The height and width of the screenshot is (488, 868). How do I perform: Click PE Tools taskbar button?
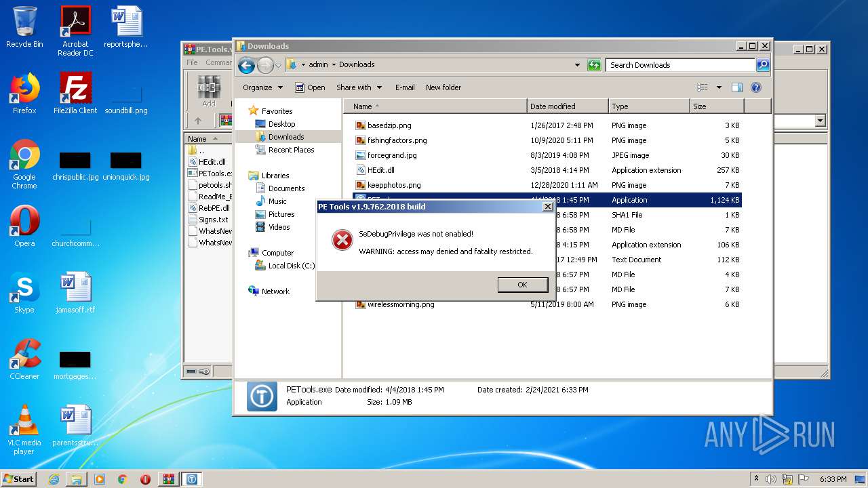(x=192, y=479)
